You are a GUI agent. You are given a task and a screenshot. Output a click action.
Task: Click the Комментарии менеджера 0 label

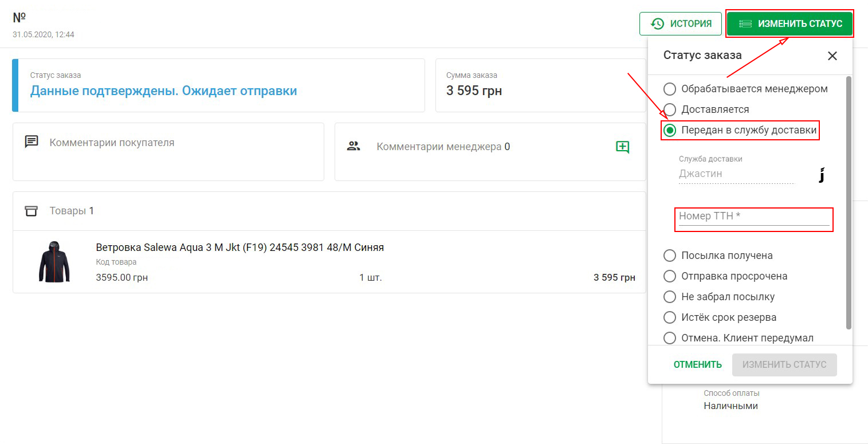(x=443, y=147)
